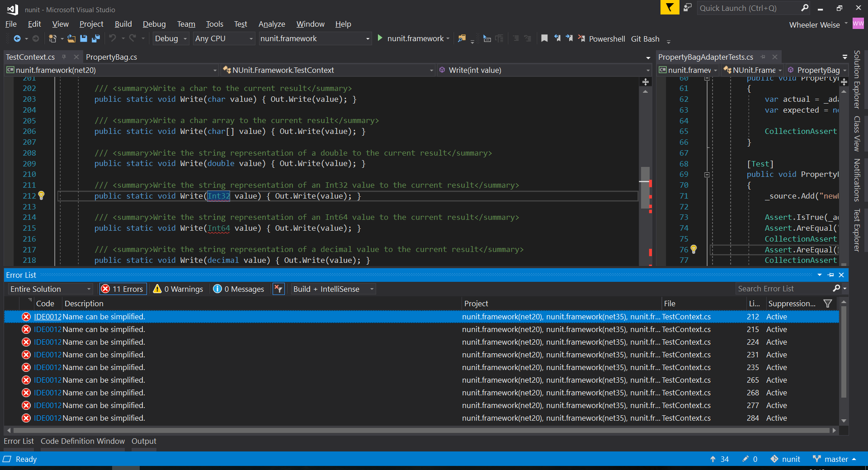Toggle the 11 Errors filter button
Screen dimensions: 868x470
(123, 289)
